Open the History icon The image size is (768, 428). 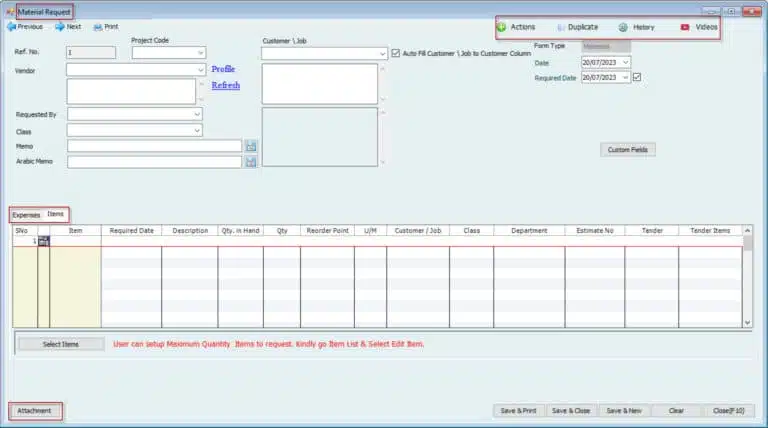(x=623, y=27)
